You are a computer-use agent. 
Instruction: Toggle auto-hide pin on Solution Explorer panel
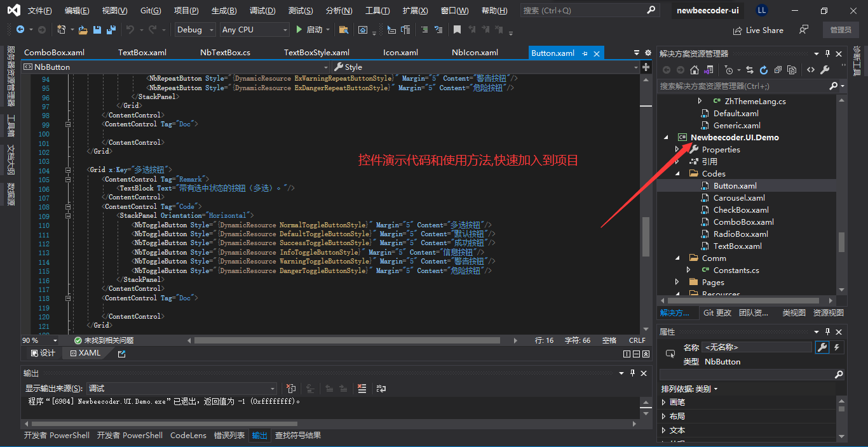827,54
